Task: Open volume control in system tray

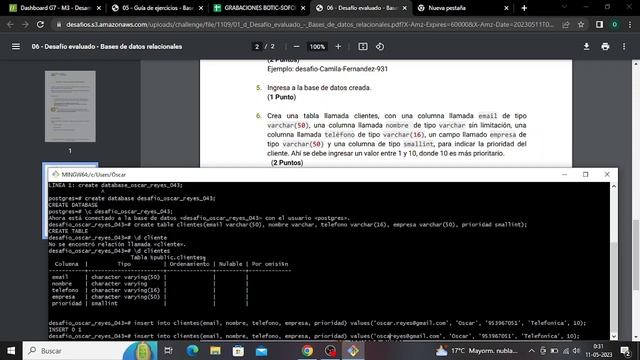Action: [576, 351]
